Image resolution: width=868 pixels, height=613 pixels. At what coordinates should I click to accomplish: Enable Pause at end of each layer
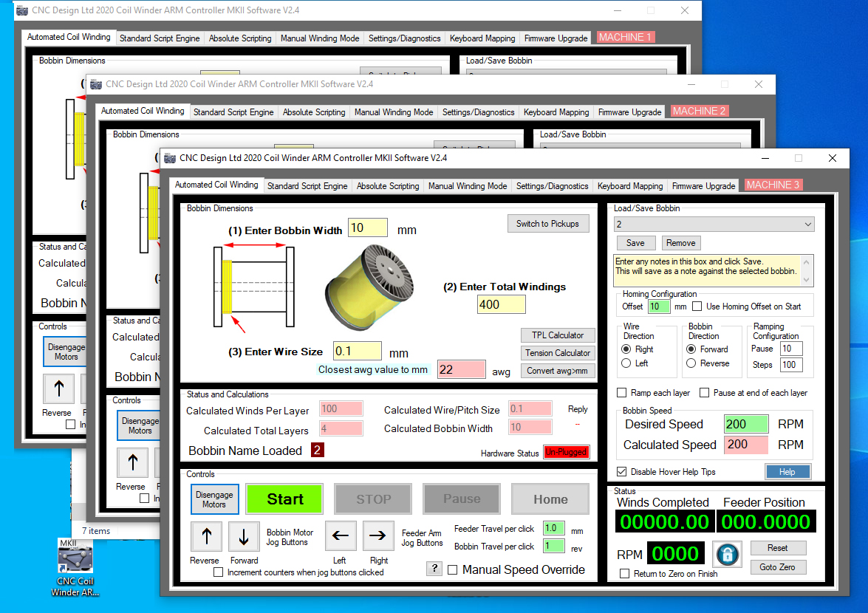(x=704, y=392)
